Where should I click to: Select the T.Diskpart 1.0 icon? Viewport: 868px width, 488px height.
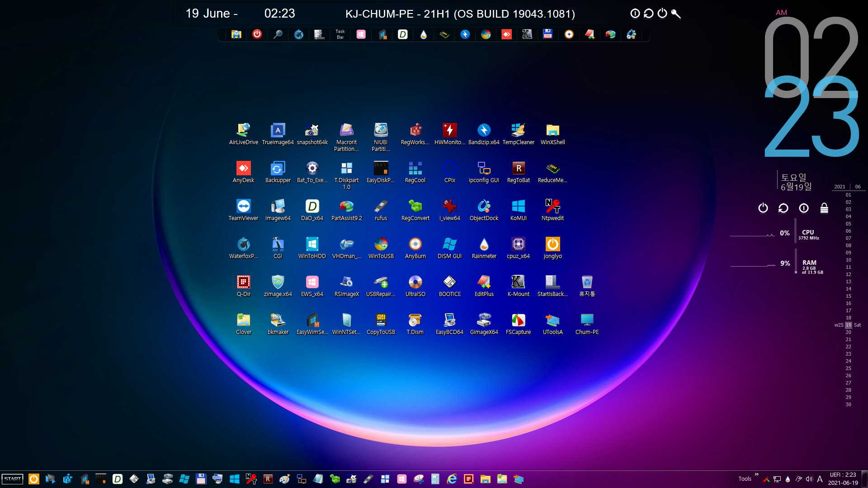point(346,175)
